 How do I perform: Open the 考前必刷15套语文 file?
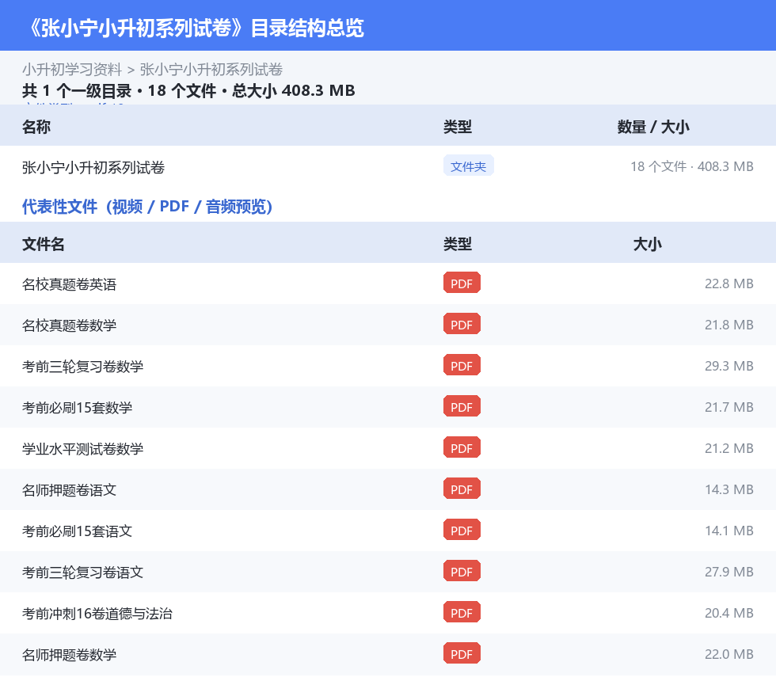click(x=78, y=531)
